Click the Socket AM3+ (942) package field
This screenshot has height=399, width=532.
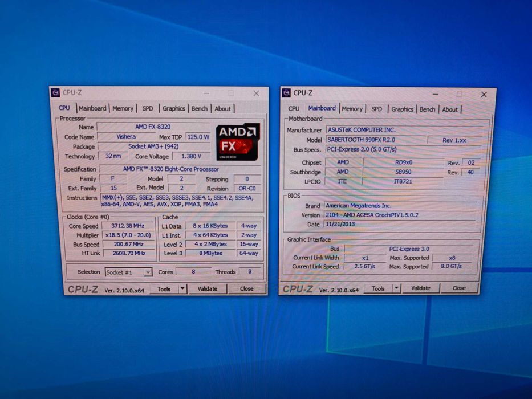[153, 146]
